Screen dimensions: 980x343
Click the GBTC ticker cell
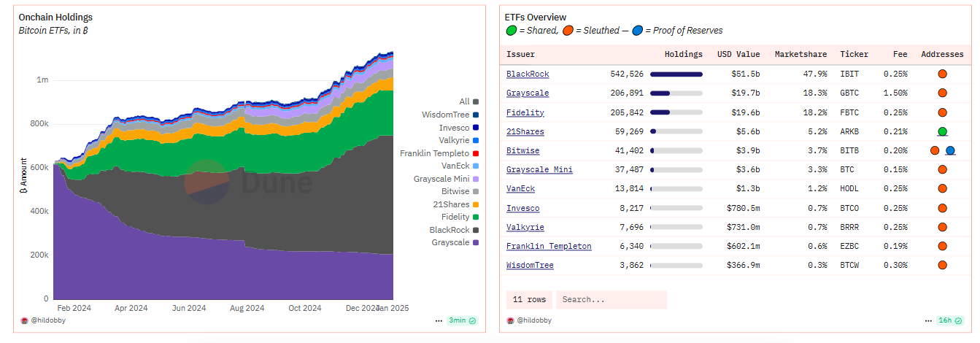pyautogui.click(x=849, y=93)
